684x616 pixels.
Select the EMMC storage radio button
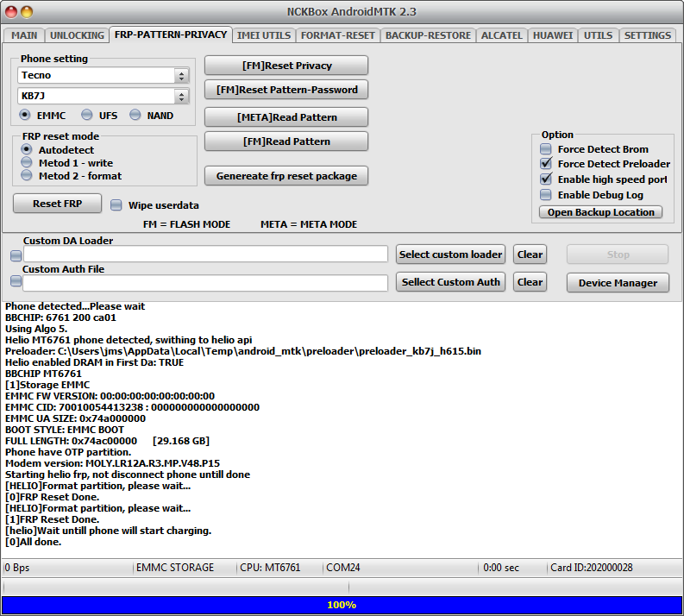click(25, 115)
